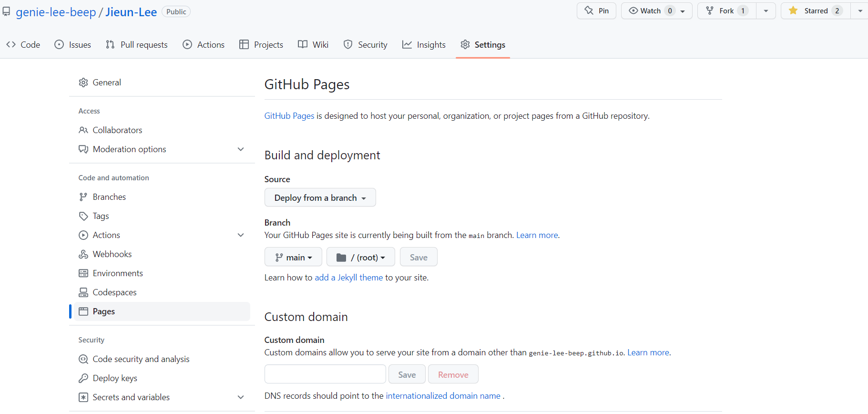Open the Fork options dropdown arrow

[766, 11]
